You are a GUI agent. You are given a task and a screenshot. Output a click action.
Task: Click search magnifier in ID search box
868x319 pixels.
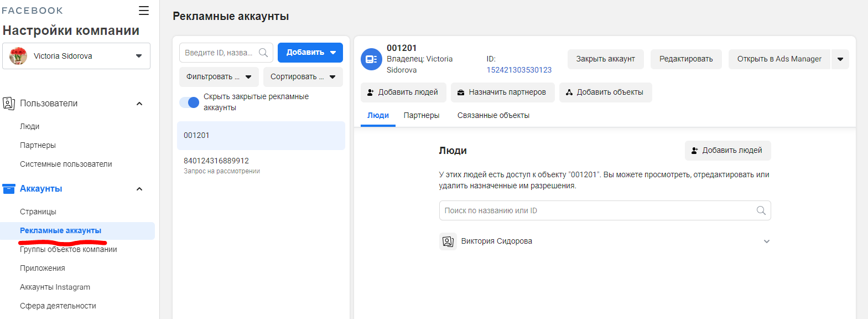[263, 53]
